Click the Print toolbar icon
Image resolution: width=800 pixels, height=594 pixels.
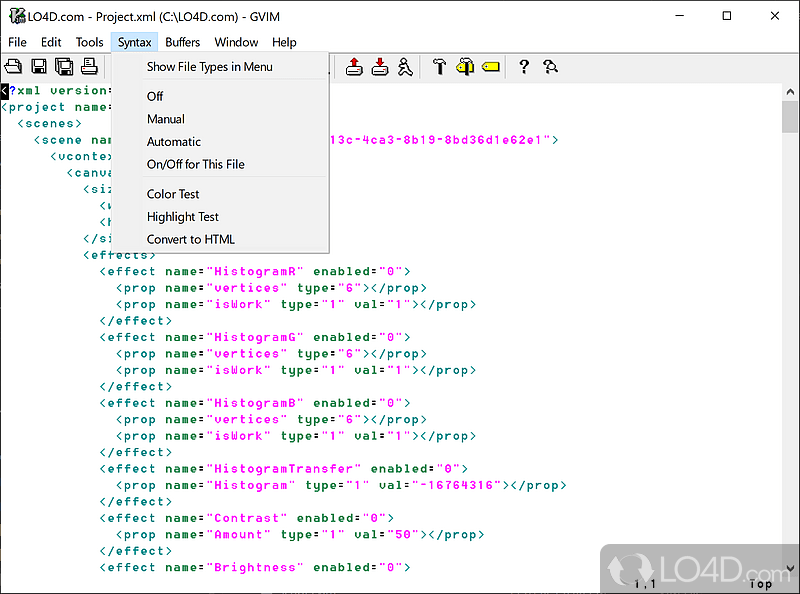(x=89, y=67)
